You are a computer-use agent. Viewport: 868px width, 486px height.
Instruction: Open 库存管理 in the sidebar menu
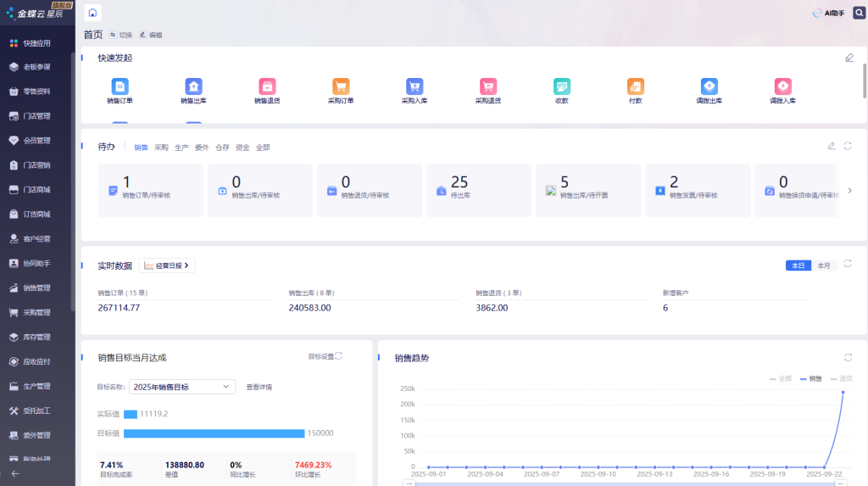(36, 337)
